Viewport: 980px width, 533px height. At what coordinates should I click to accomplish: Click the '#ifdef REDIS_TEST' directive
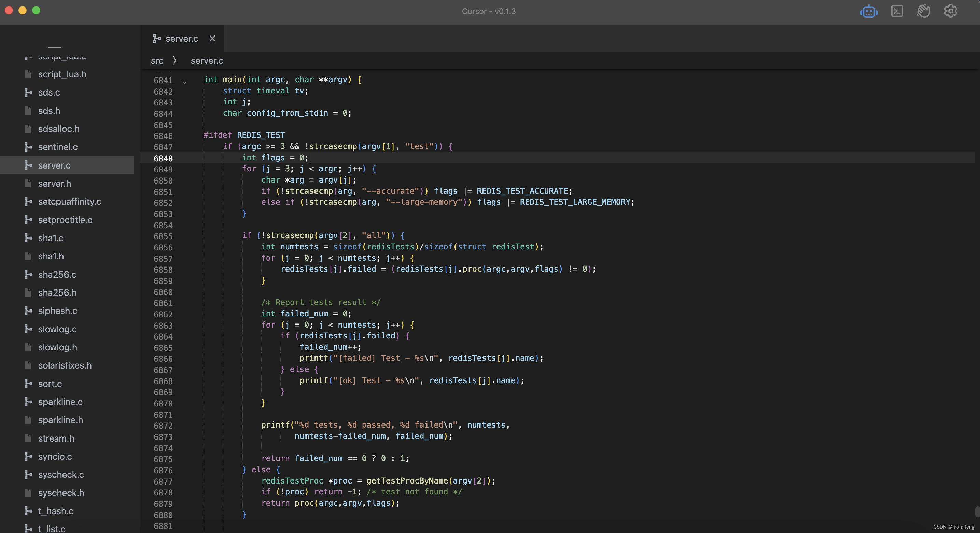click(x=244, y=135)
